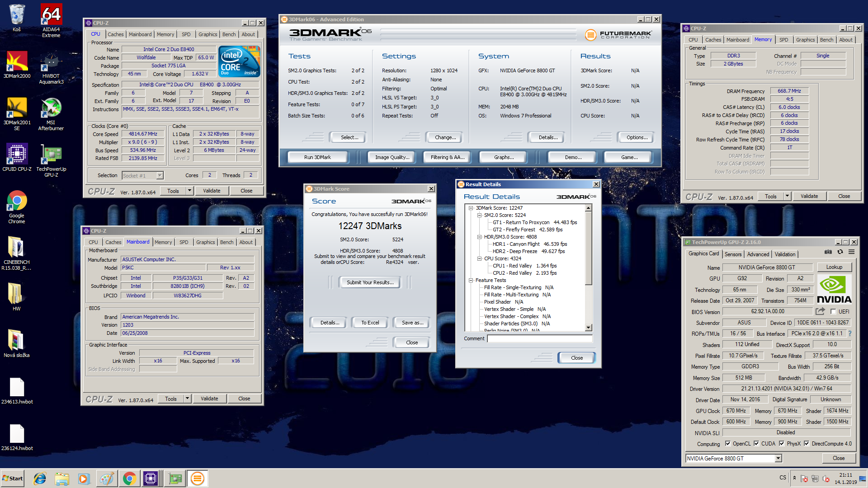Collapse HDR/SM3.0 Score tree node
Image resolution: width=868 pixels, height=488 pixels.
click(479, 237)
